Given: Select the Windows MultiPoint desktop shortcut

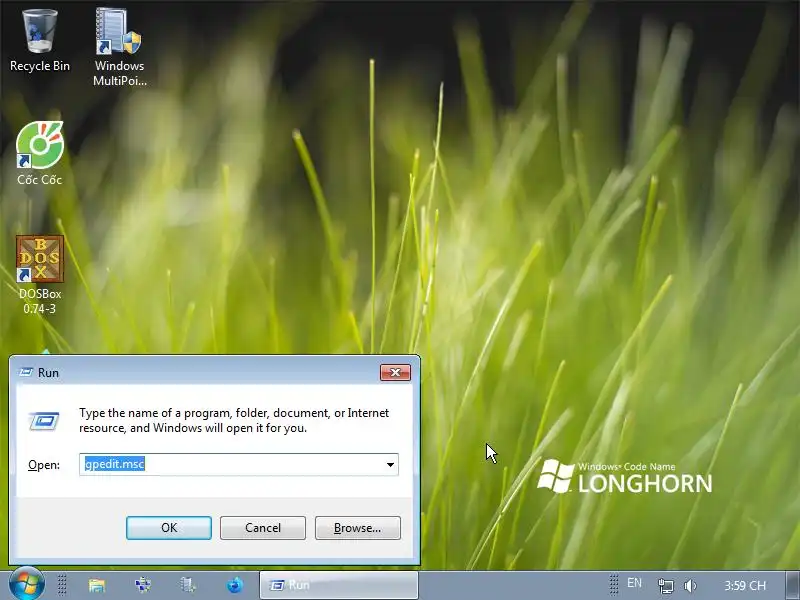Looking at the screenshot, I should coord(119,47).
